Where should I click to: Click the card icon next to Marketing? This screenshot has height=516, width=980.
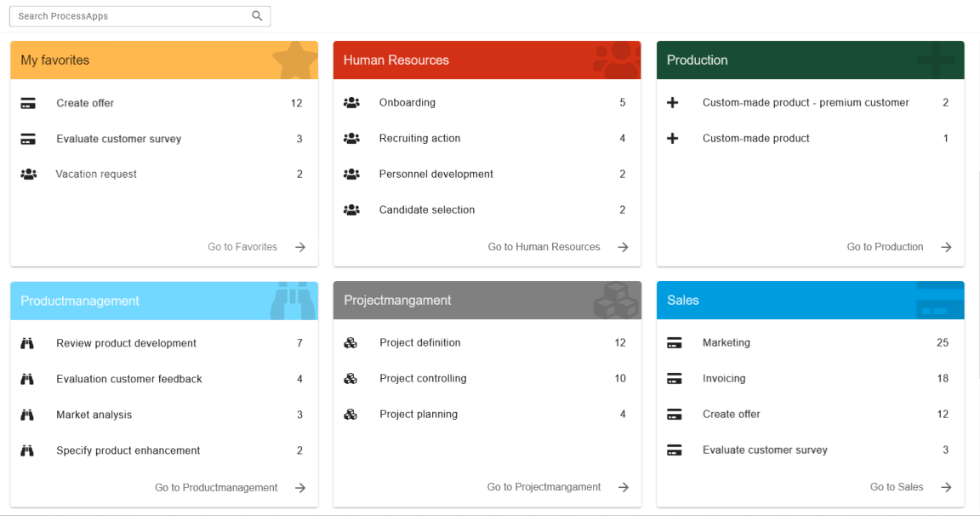pos(675,342)
